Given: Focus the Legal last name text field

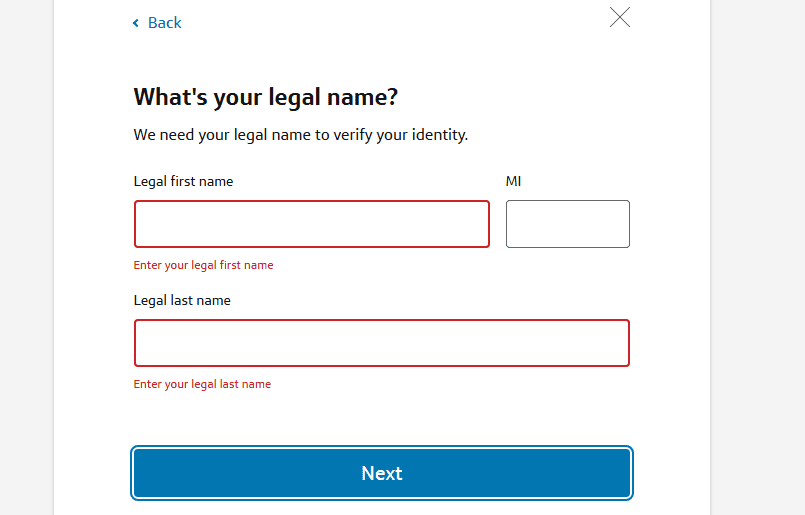Looking at the screenshot, I should 382,343.
